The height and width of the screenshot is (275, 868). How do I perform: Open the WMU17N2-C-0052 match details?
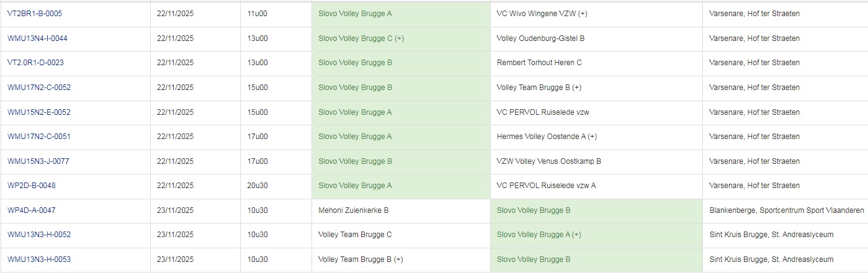(x=39, y=88)
